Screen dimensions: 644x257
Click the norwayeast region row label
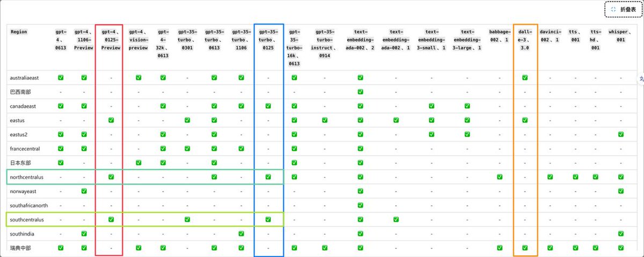24,191
